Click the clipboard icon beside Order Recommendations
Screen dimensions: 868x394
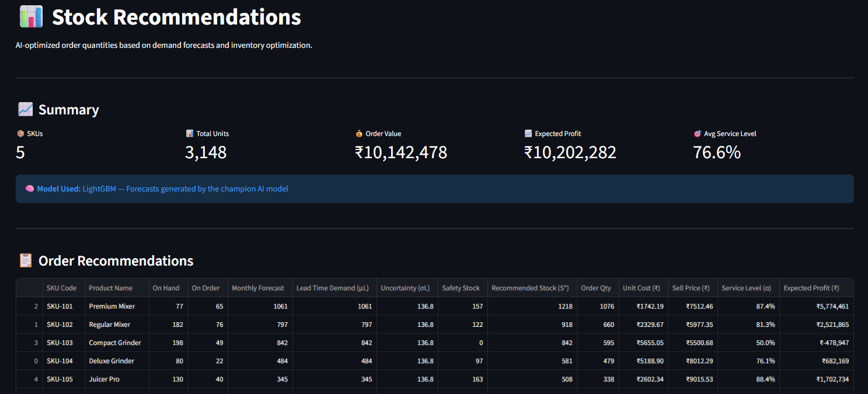(x=25, y=260)
